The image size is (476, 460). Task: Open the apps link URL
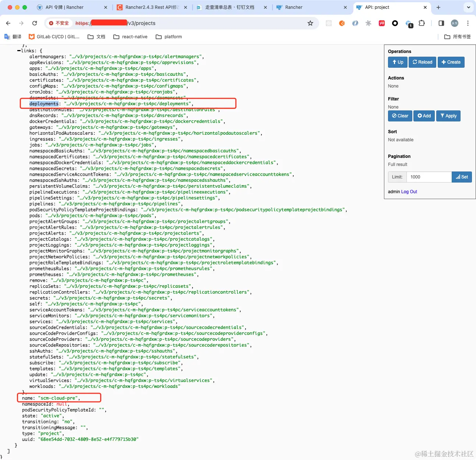pyautogui.click(x=99, y=68)
